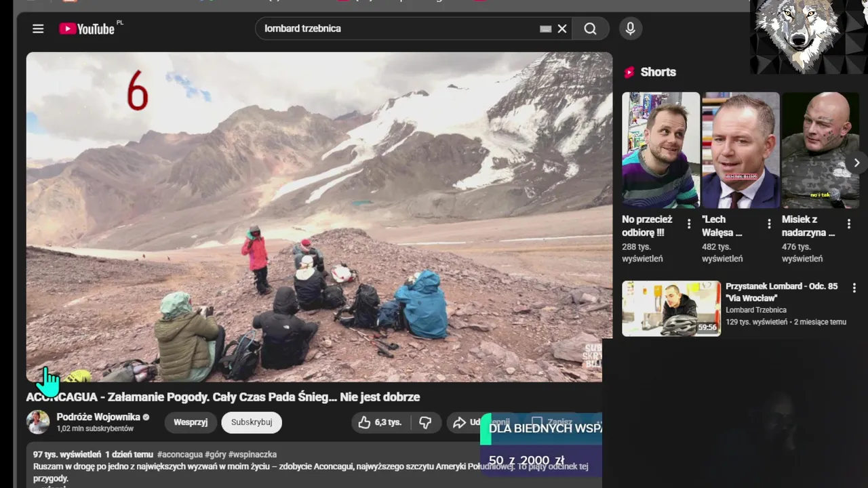Expand description starting 'Ruszam w drogę'

311,472
